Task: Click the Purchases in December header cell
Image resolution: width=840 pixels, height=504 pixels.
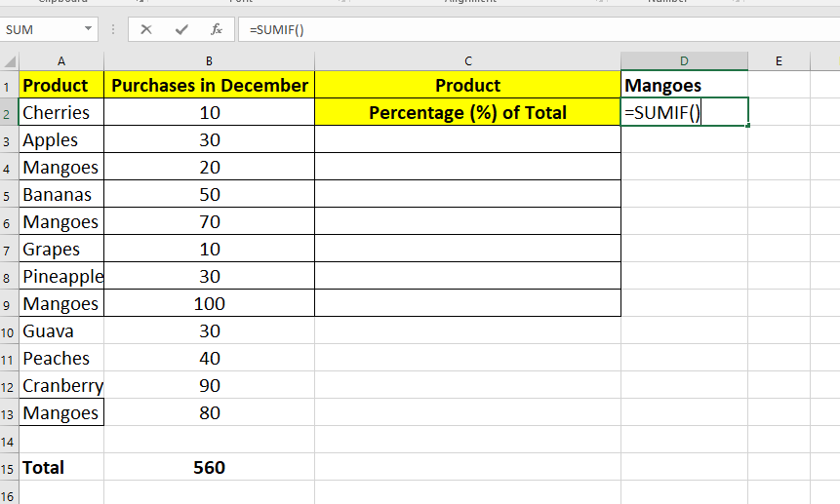Action: [x=209, y=86]
